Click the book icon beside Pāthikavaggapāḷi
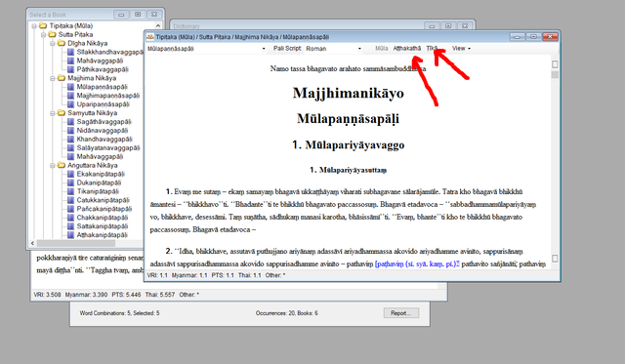This screenshot has width=625, height=364. click(70, 69)
